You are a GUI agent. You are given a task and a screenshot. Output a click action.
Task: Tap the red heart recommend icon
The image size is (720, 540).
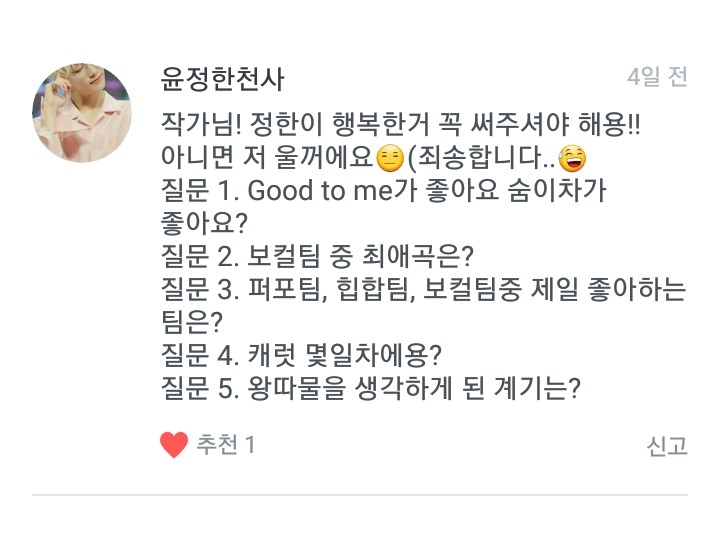click(x=174, y=445)
